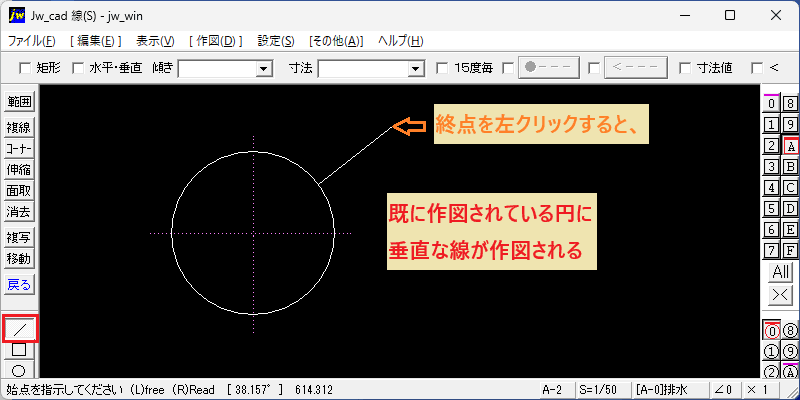Click the 戻る undo button
Viewport: 800px width, 400px height.
pyautogui.click(x=19, y=285)
